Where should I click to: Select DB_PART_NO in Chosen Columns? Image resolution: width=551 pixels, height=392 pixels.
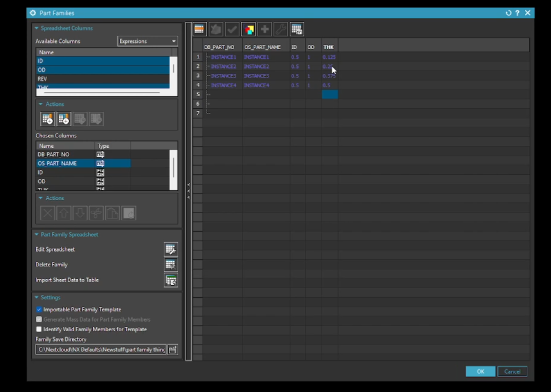[x=83, y=154]
